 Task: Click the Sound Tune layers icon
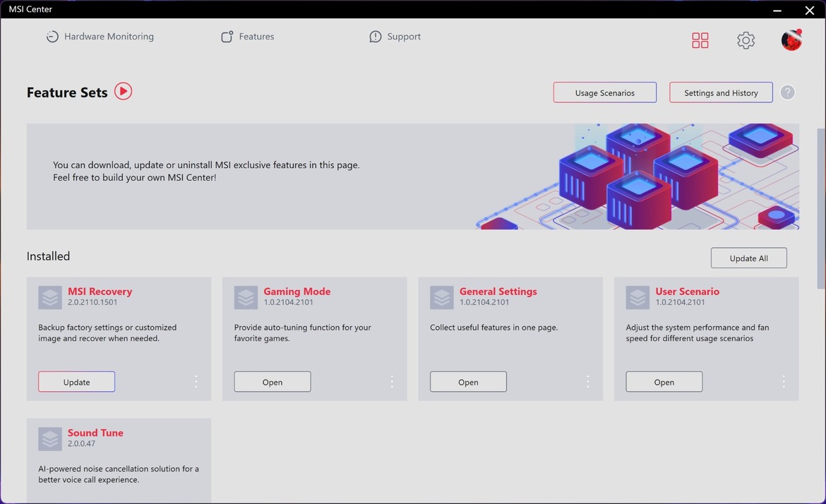pyautogui.click(x=50, y=438)
